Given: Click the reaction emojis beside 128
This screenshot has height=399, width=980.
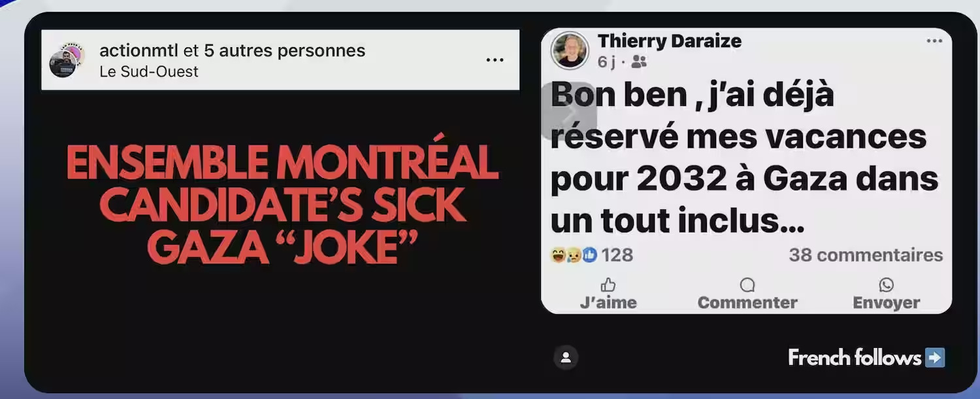Looking at the screenshot, I should coord(574,255).
